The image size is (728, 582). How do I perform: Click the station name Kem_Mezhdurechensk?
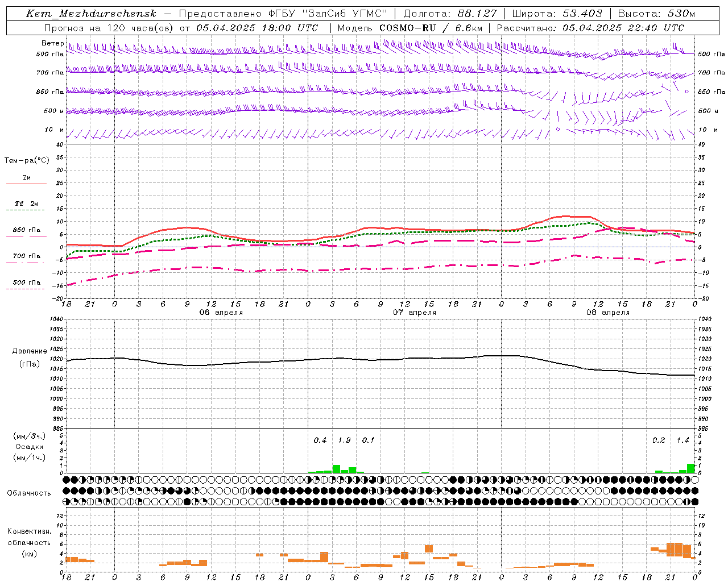click(91, 14)
